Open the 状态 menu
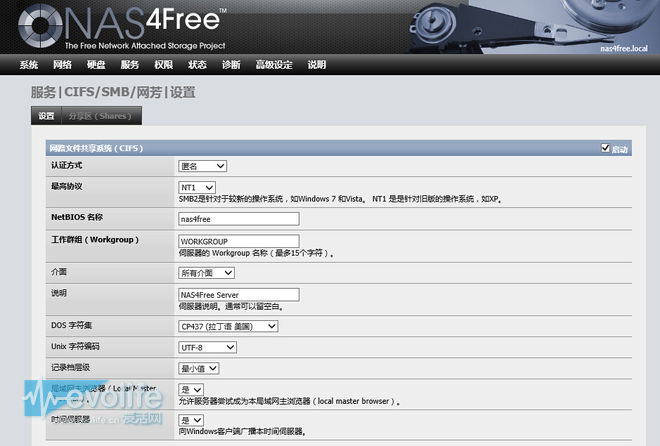 tap(197, 65)
